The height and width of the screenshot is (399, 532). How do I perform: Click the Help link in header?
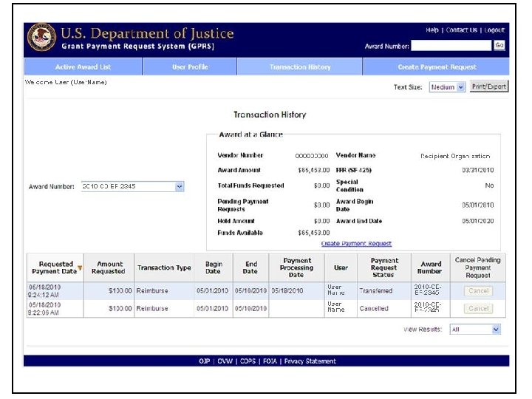(432, 30)
